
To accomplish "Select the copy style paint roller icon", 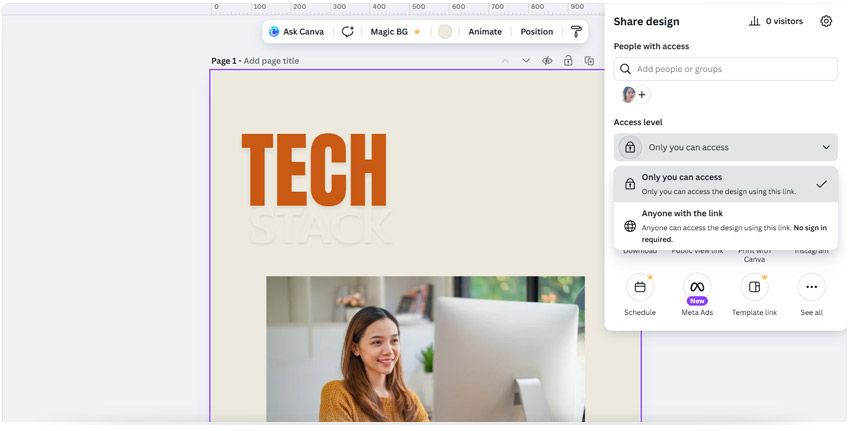I will coord(576,32).
